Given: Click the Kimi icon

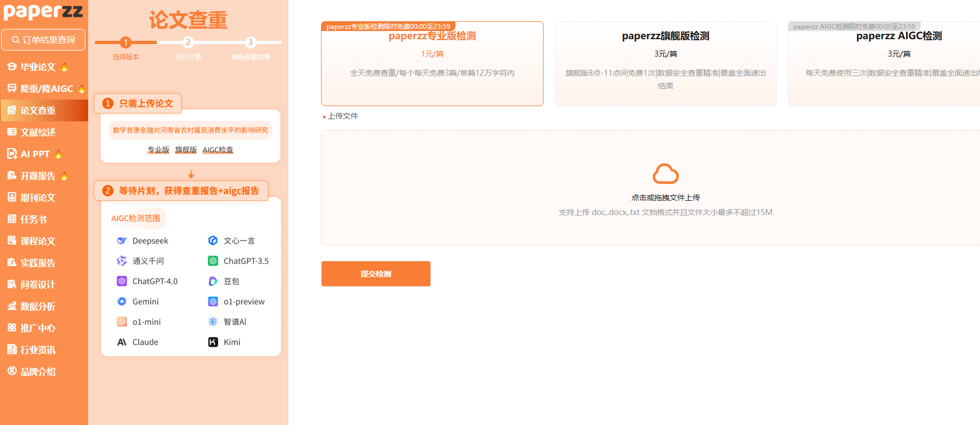Looking at the screenshot, I should point(213,342).
